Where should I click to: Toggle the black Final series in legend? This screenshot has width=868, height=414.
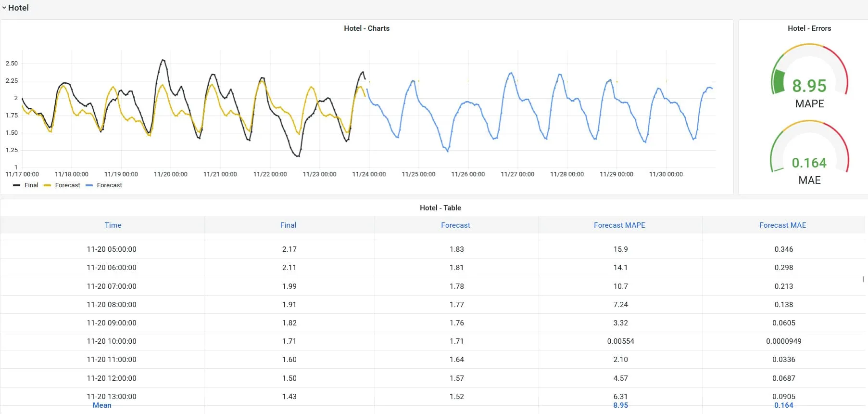[x=31, y=185]
